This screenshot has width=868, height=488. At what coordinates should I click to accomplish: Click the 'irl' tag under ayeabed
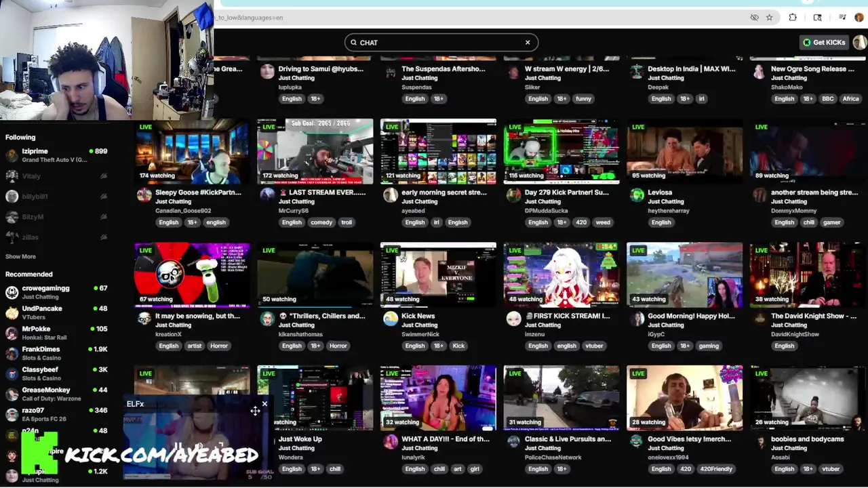click(436, 222)
